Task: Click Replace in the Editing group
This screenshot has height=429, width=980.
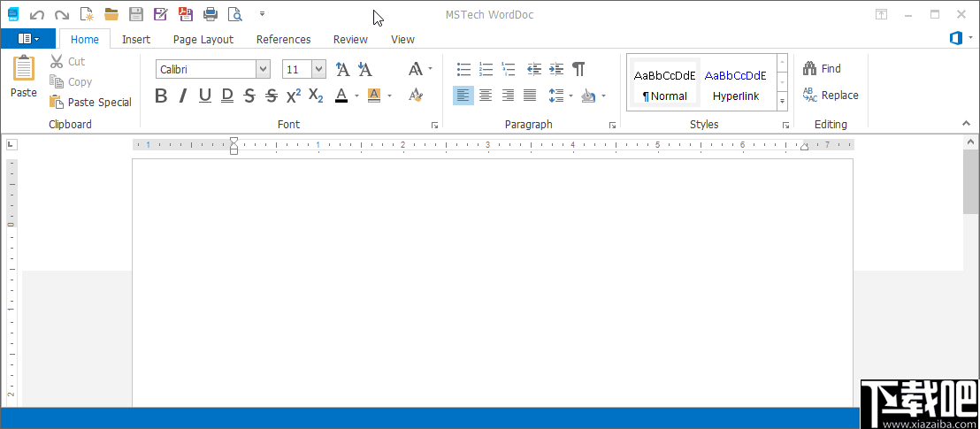Action: click(831, 95)
